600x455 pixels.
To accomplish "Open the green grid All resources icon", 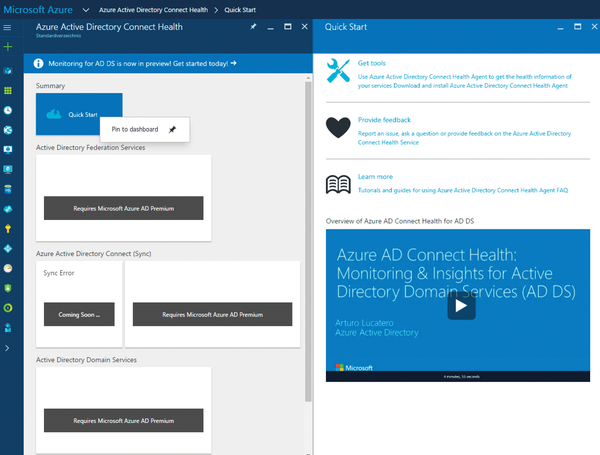I will point(8,91).
